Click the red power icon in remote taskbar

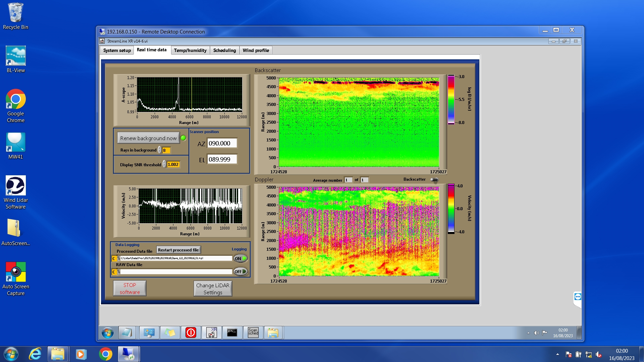(191, 333)
